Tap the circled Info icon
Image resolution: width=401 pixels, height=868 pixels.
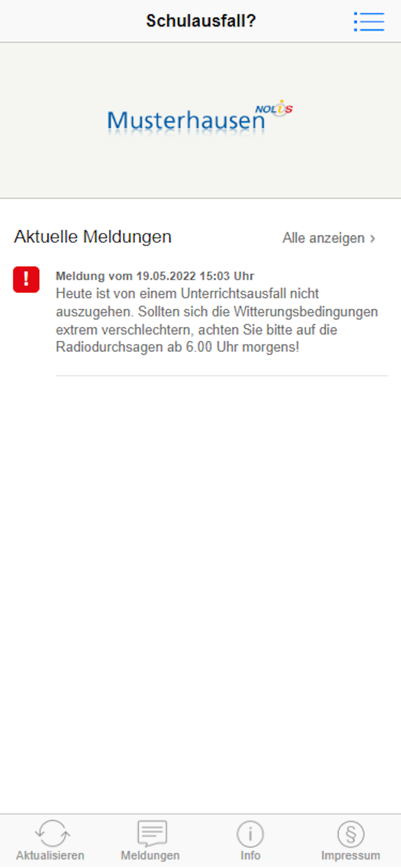tap(250, 834)
